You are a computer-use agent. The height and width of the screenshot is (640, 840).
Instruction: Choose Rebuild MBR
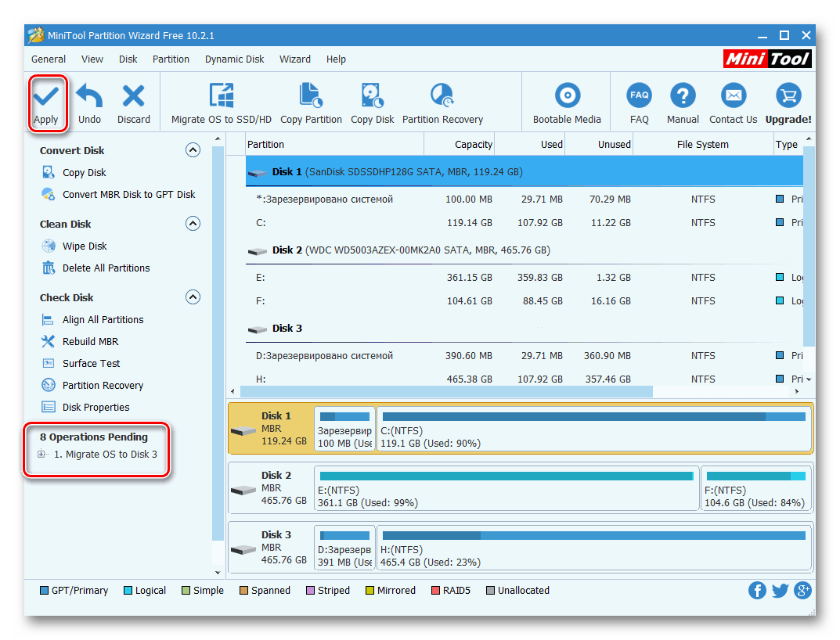click(80, 341)
